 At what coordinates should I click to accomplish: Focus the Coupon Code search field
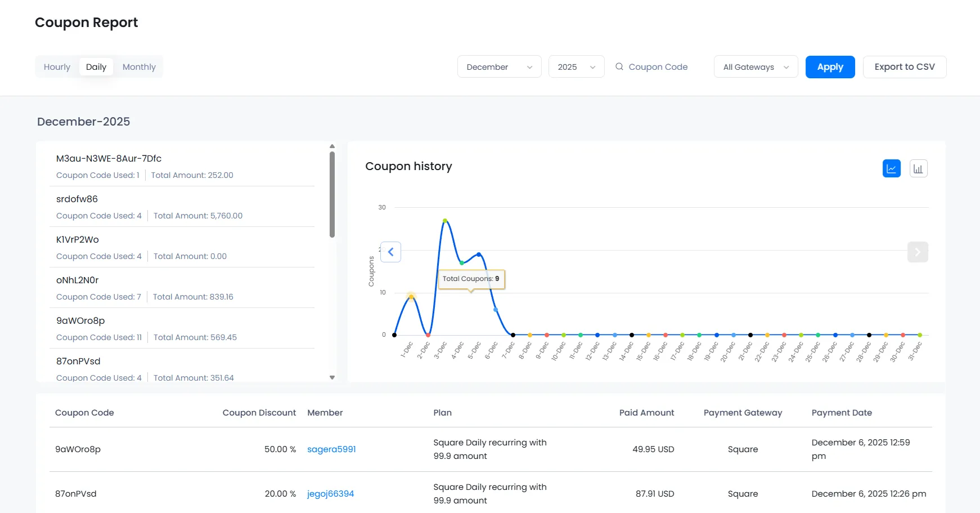(x=658, y=66)
